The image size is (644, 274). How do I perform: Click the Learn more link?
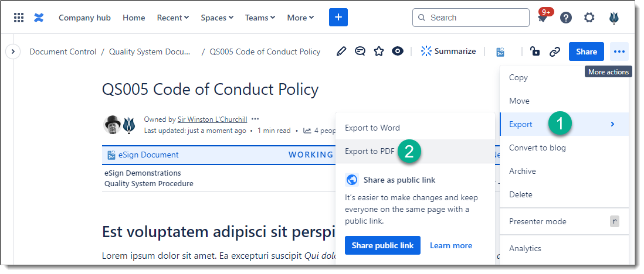click(450, 245)
